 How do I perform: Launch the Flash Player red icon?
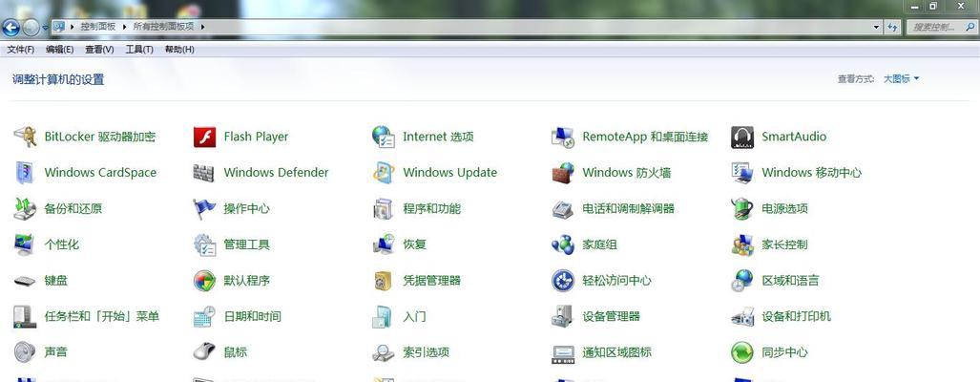204,137
